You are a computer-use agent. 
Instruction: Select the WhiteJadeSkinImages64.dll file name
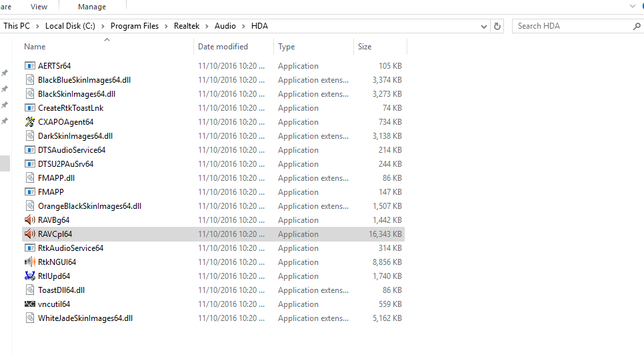(85, 318)
